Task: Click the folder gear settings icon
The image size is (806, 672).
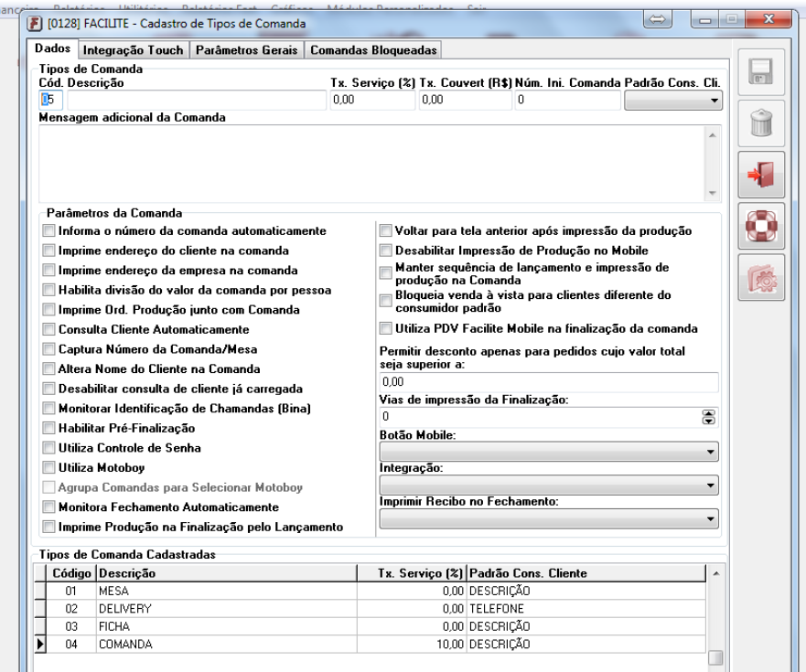Action: [x=761, y=277]
